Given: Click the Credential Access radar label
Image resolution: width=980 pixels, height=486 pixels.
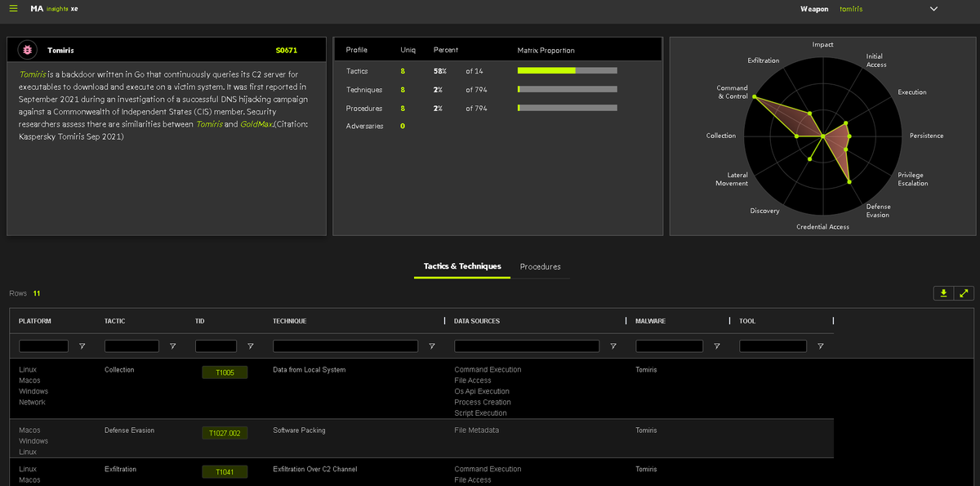Looking at the screenshot, I should click(x=823, y=227).
